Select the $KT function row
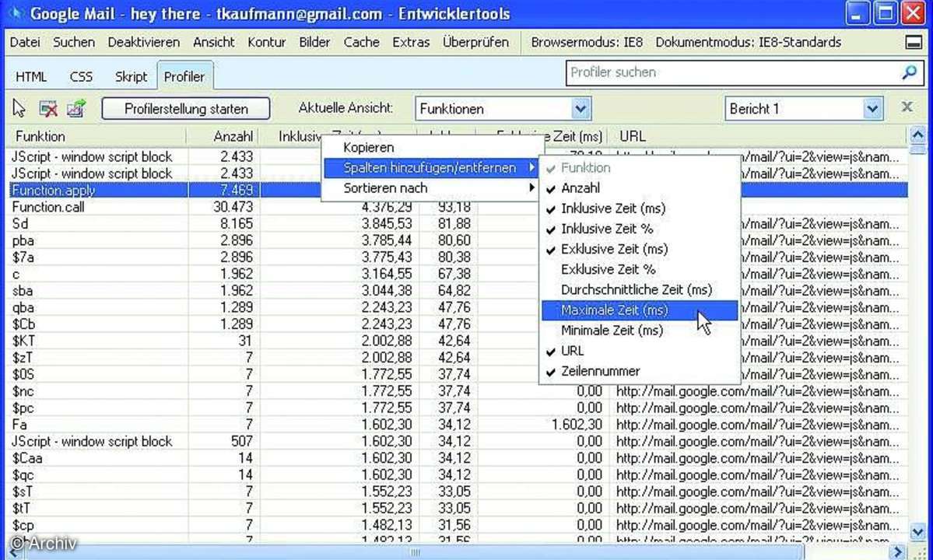This screenshot has height=560, width=933. [458, 341]
